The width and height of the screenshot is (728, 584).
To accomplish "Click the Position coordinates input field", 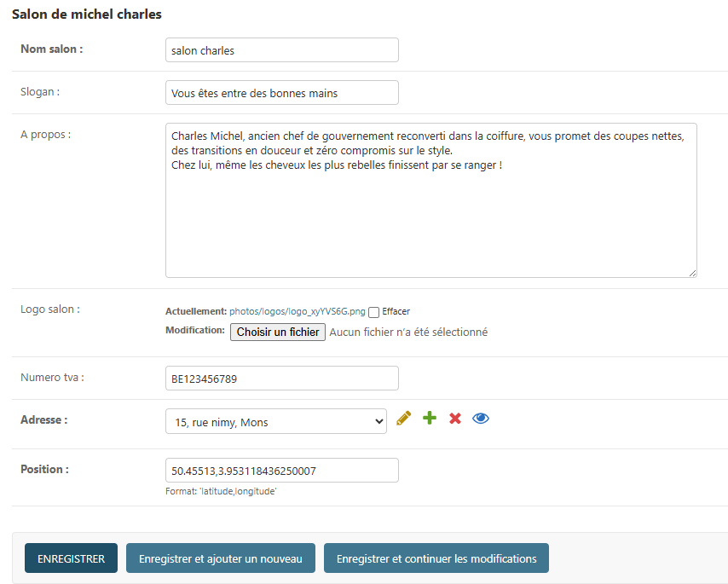I will [x=281, y=471].
